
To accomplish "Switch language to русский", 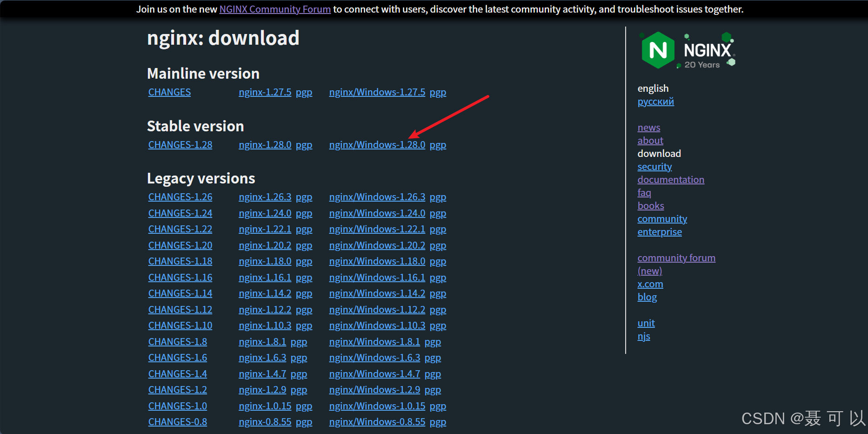I will pyautogui.click(x=655, y=102).
